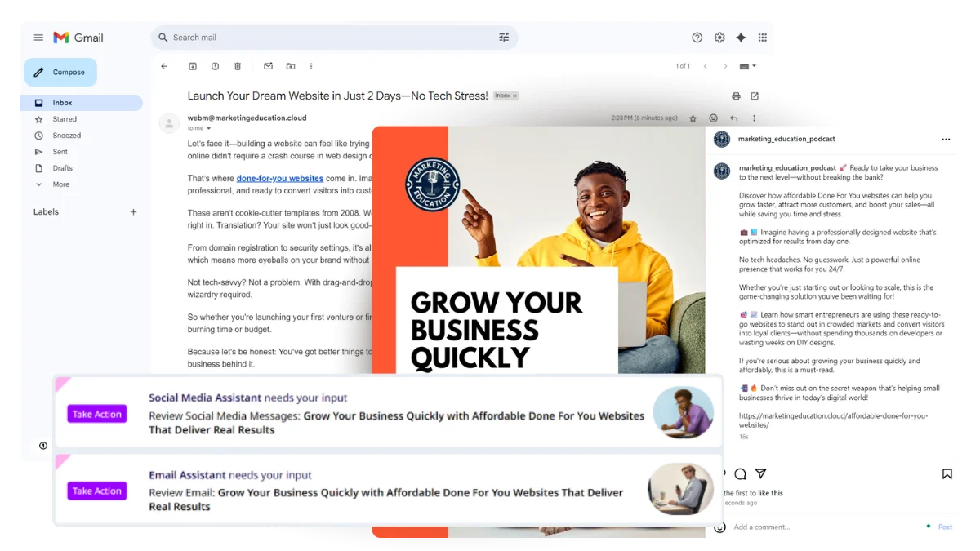Viewport: 980px width, 551px height.
Task: Open Google apps grid icon
Action: coord(762,38)
